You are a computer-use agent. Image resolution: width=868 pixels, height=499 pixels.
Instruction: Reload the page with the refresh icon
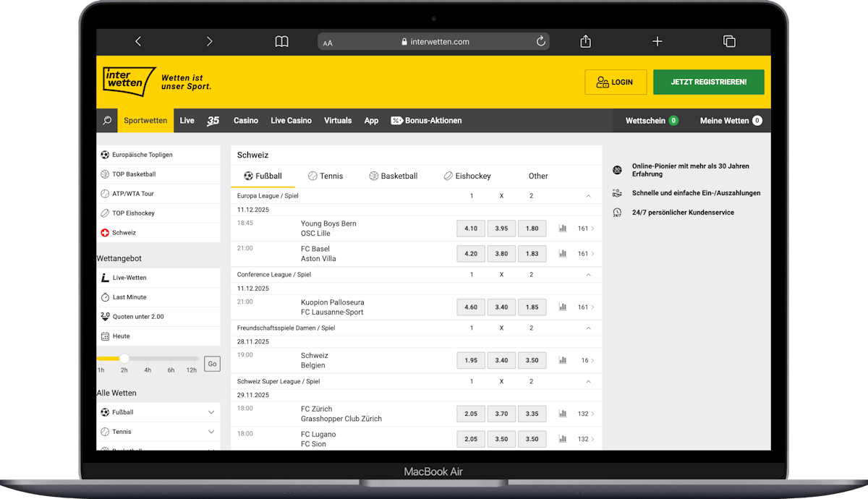(540, 42)
